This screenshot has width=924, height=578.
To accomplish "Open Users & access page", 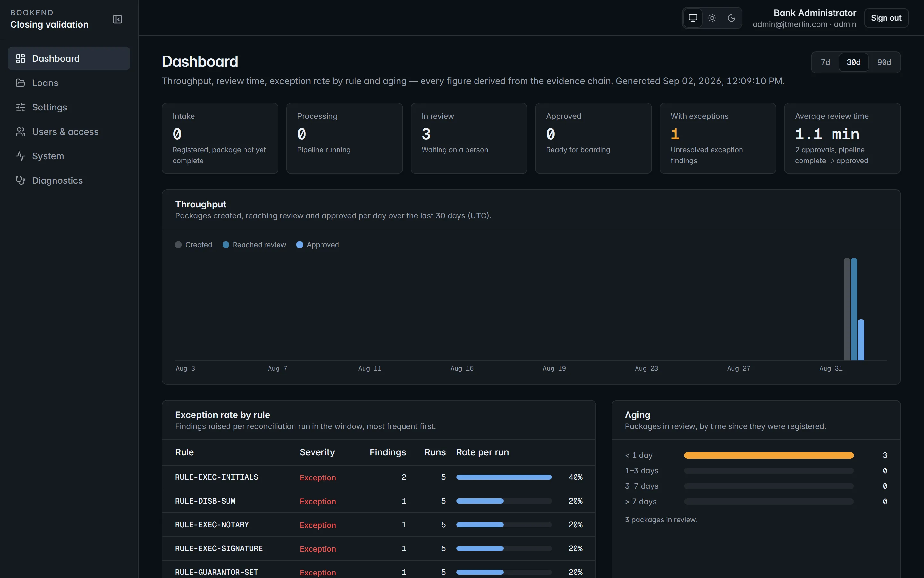I will [x=69, y=132].
